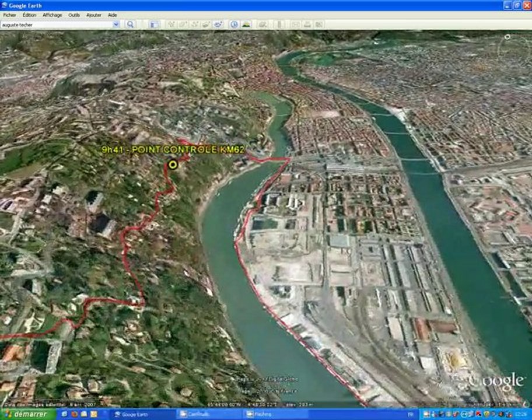Open the Aide menu

coord(113,15)
